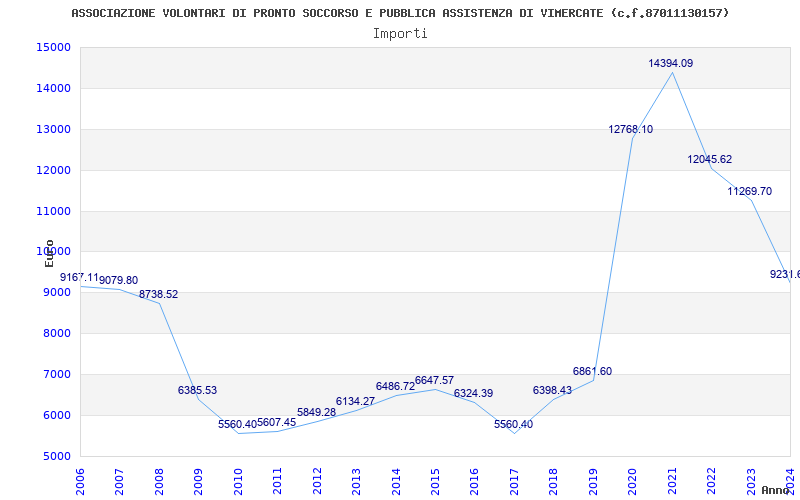Screen dimensions: 800x500
Task: Click the data label 6134.27
Action: 355,401
